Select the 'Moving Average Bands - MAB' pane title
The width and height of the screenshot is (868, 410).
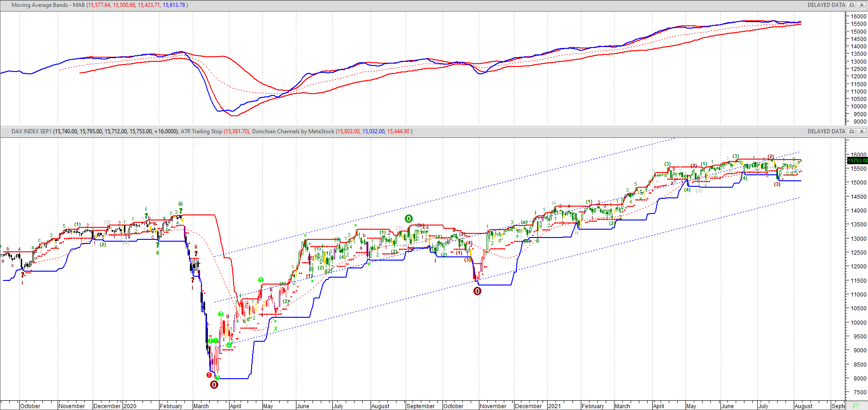tap(48, 5)
